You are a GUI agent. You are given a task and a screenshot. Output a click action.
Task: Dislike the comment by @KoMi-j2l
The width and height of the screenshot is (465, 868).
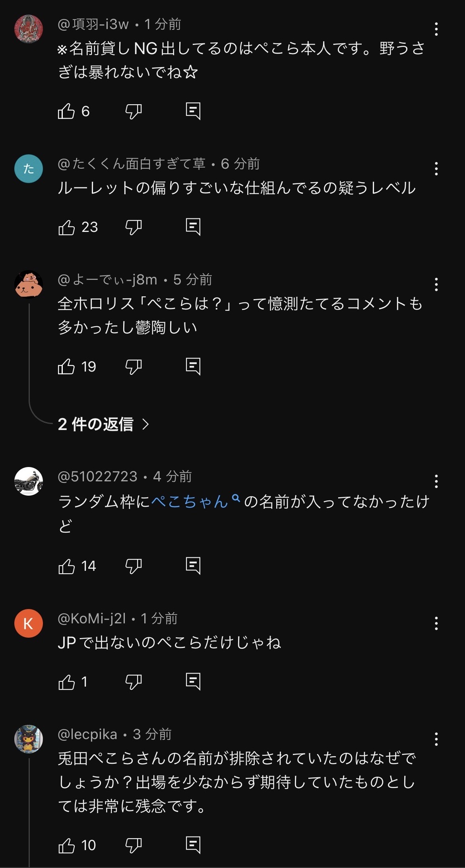click(x=134, y=682)
